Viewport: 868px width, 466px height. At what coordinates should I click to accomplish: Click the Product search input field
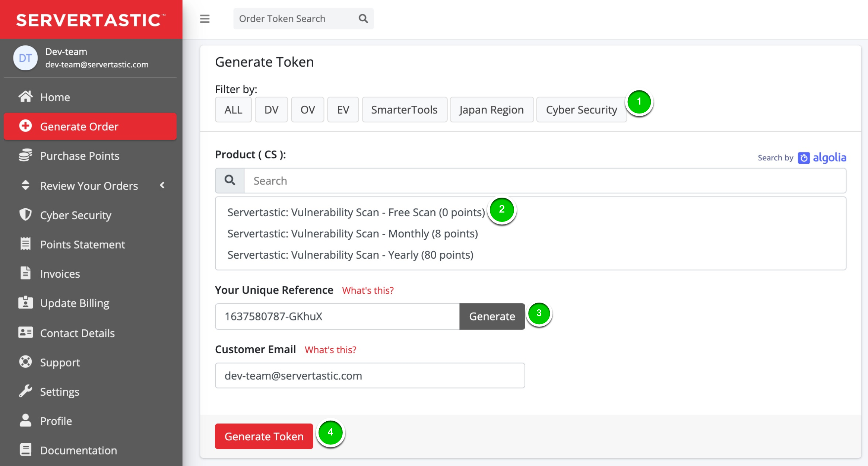545,181
